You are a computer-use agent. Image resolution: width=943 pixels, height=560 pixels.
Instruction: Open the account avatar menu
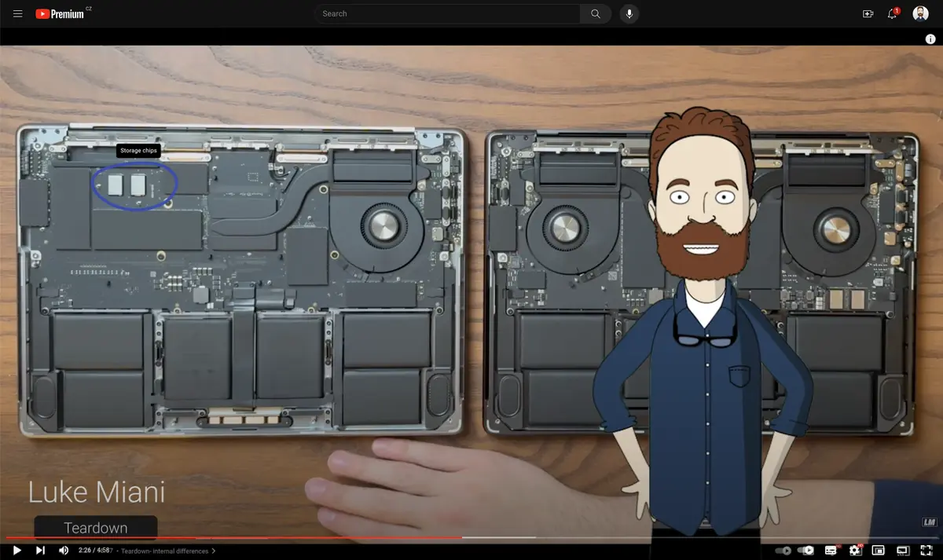[920, 13]
